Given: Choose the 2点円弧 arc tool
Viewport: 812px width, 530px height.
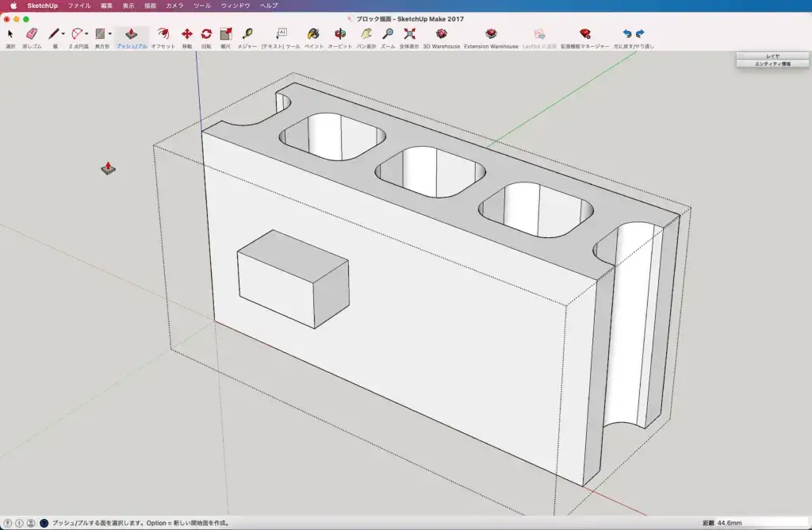Looking at the screenshot, I should point(77,34).
